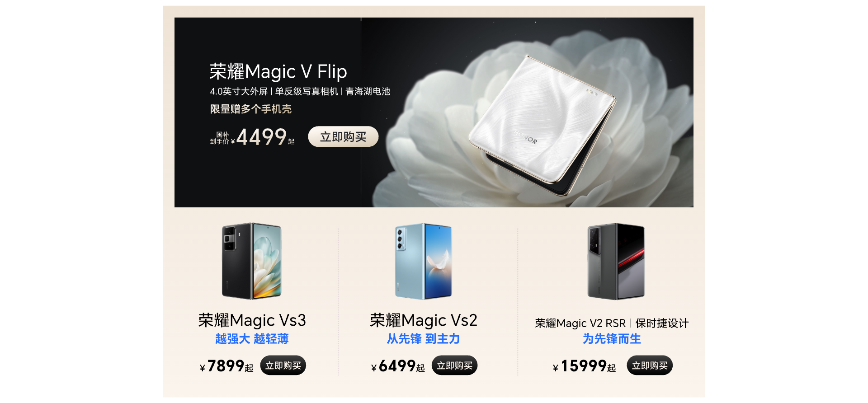Click 立即购买 button for Magic Vs2

[x=454, y=366]
